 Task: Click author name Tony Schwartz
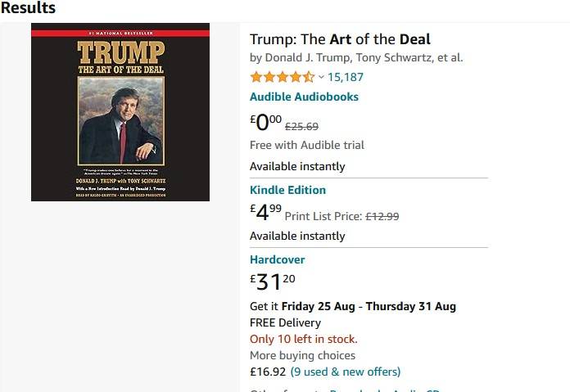click(391, 57)
